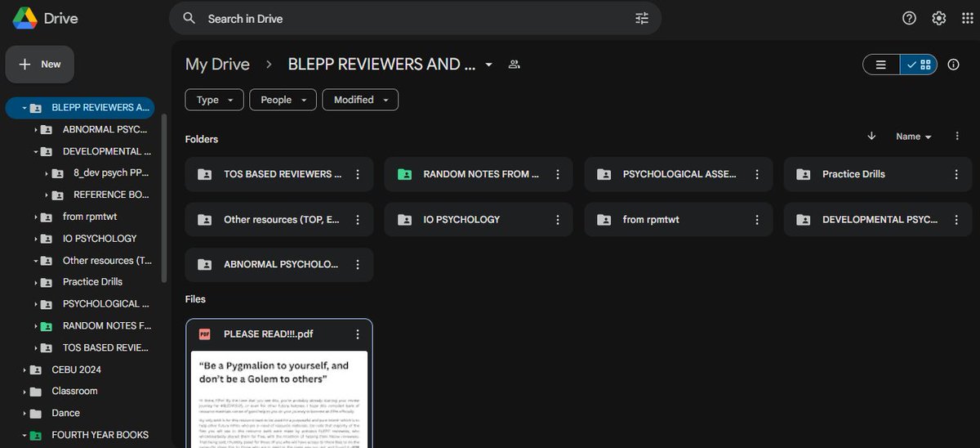
Task: Open the shared people icon next to folder title
Action: [514, 65]
